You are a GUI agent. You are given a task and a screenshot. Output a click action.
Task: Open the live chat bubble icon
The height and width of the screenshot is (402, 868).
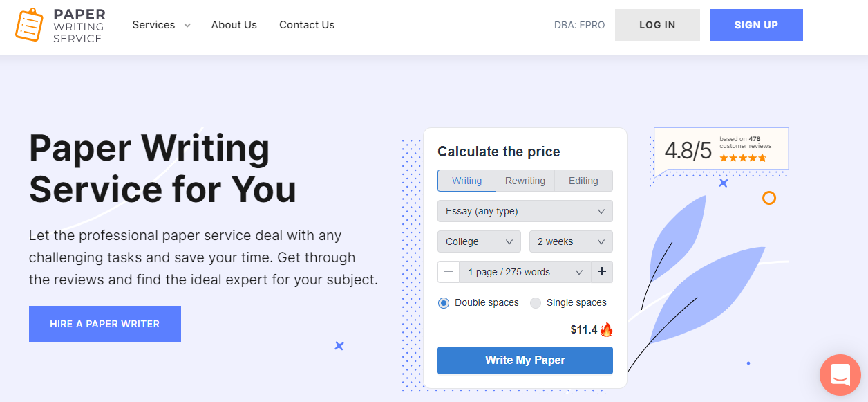click(x=840, y=374)
